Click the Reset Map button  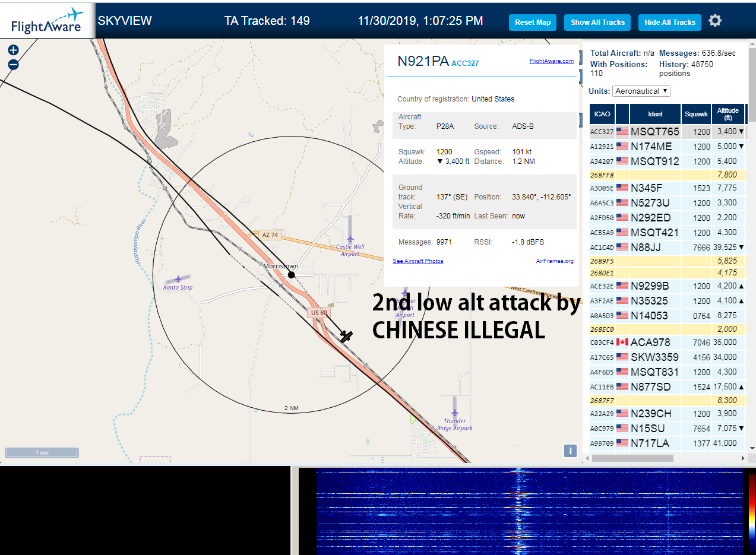(533, 23)
